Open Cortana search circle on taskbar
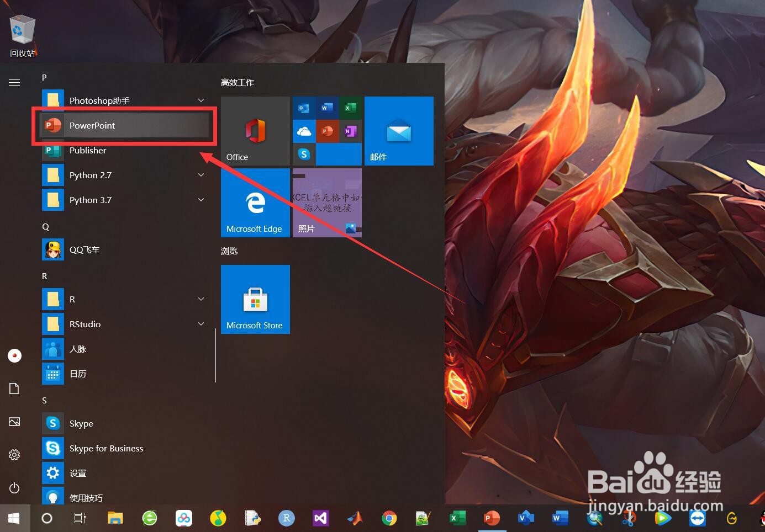The width and height of the screenshot is (765, 532). tap(47, 518)
